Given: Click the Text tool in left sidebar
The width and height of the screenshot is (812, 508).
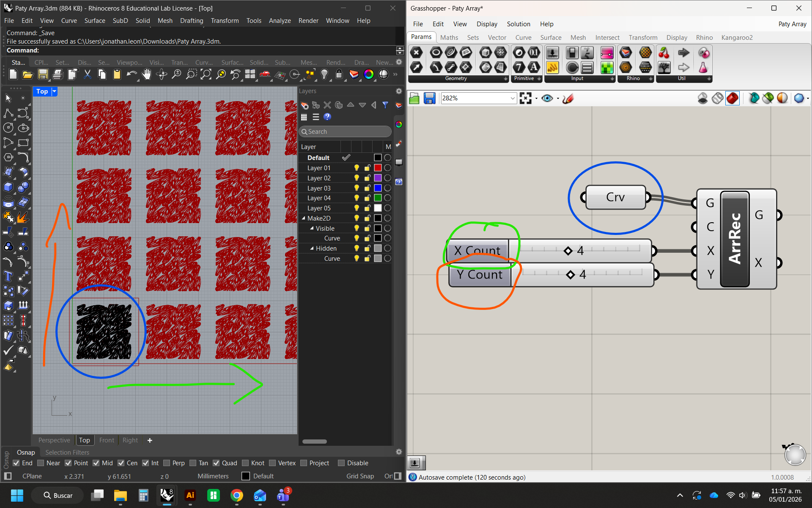Looking at the screenshot, I should tap(8, 276).
